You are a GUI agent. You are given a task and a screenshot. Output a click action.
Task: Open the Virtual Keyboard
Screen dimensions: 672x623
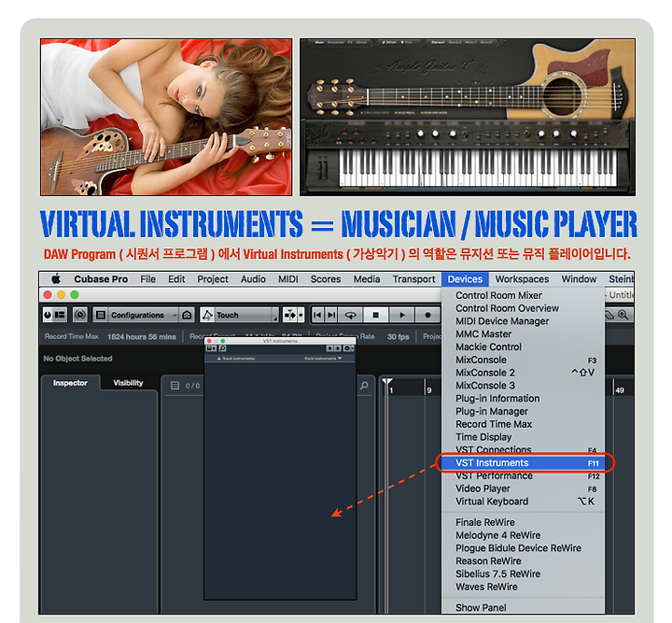[523, 502]
